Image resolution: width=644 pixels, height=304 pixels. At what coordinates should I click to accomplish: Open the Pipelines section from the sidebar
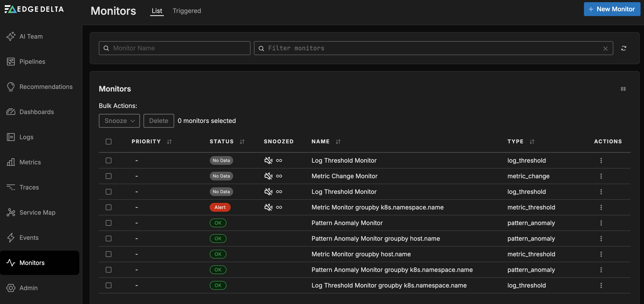tap(32, 61)
